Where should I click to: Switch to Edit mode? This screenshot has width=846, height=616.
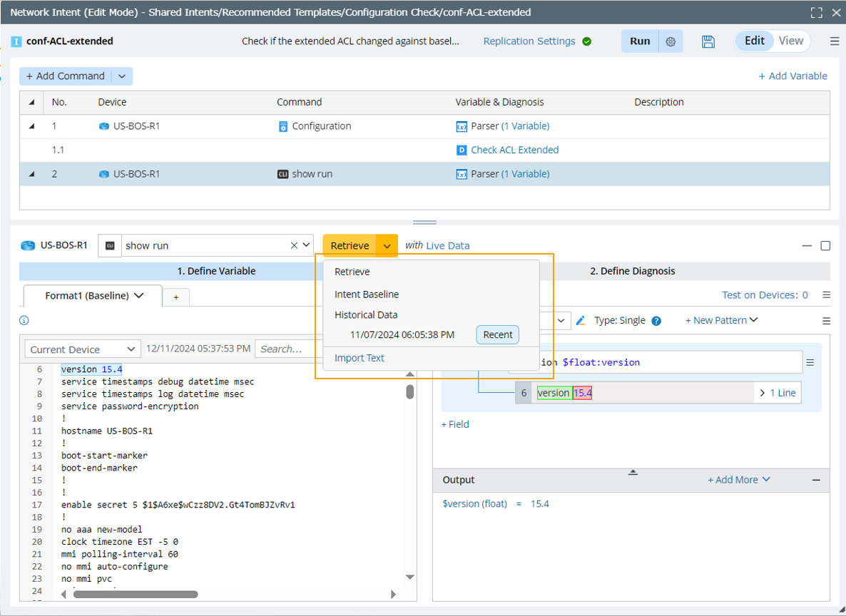pyautogui.click(x=754, y=41)
